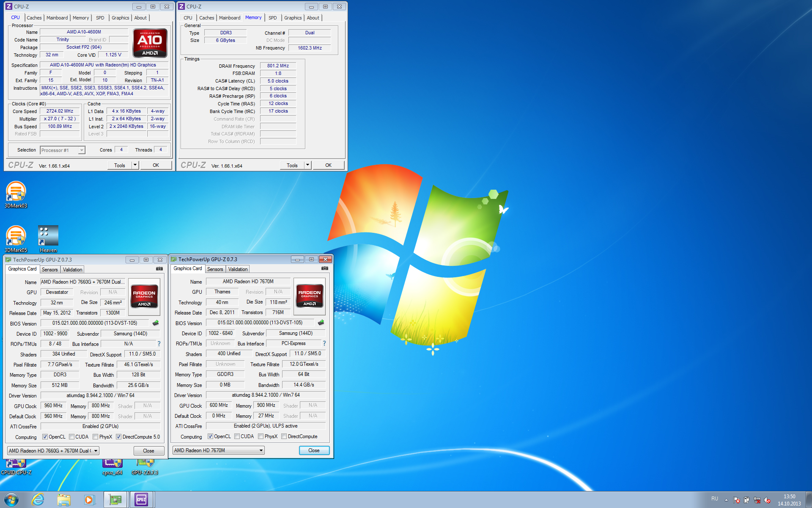This screenshot has width=812, height=508.
Task: Toggle CUDA checkbox in right GPU-Z
Action: click(237, 436)
